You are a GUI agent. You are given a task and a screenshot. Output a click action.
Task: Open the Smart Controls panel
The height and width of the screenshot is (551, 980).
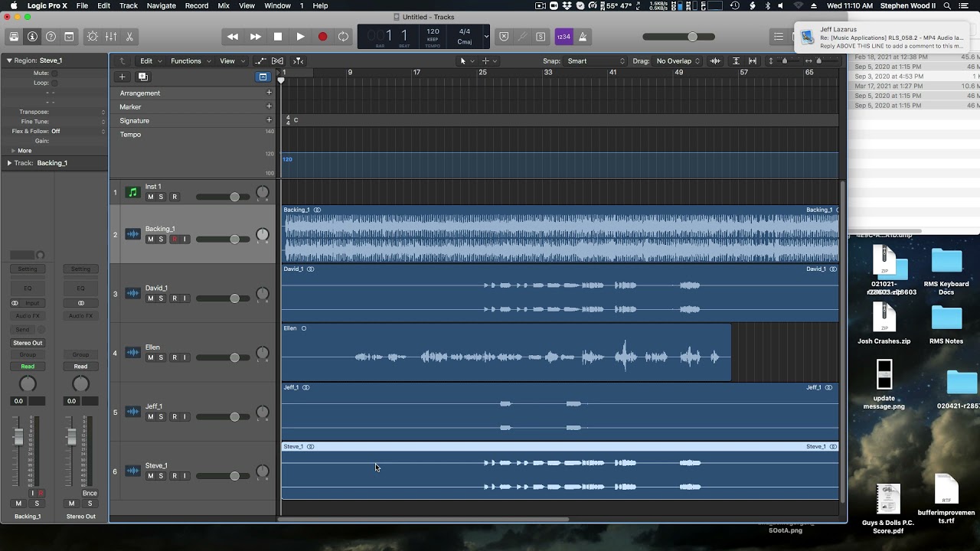tap(93, 37)
